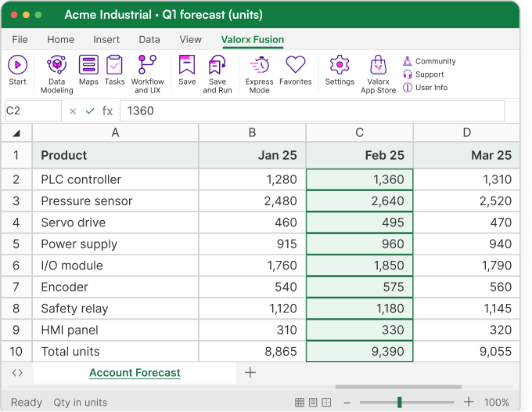Select the Power supply cell
Screen dimensions: 532x412
point(115,244)
